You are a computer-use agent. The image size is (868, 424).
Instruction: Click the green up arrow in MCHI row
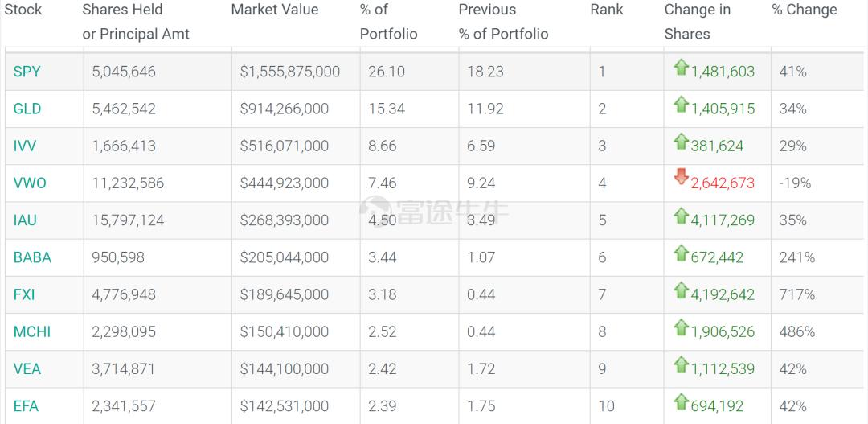(x=682, y=327)
